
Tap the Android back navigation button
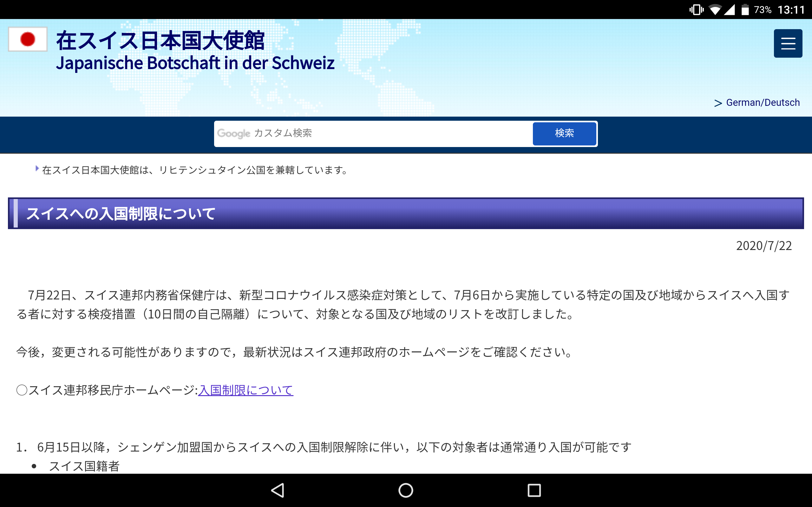(278, 490)
